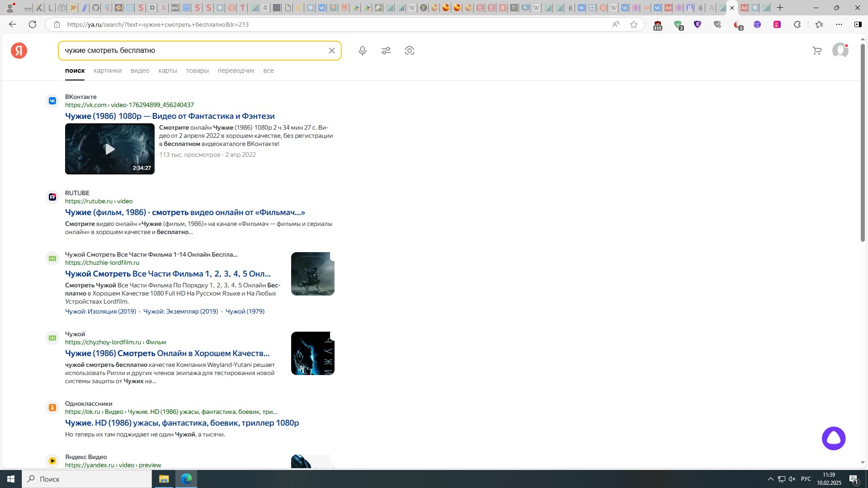868x488 pixels.
Task: Show hidden system tray icons
Action: click(x=770, y=479)
